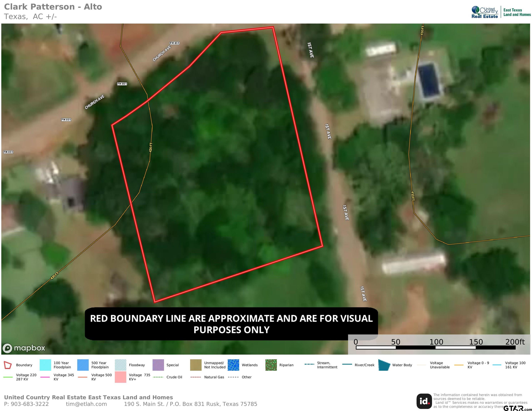
Task: Click the Land id disclaimer text block
Action: click(480, 401)
